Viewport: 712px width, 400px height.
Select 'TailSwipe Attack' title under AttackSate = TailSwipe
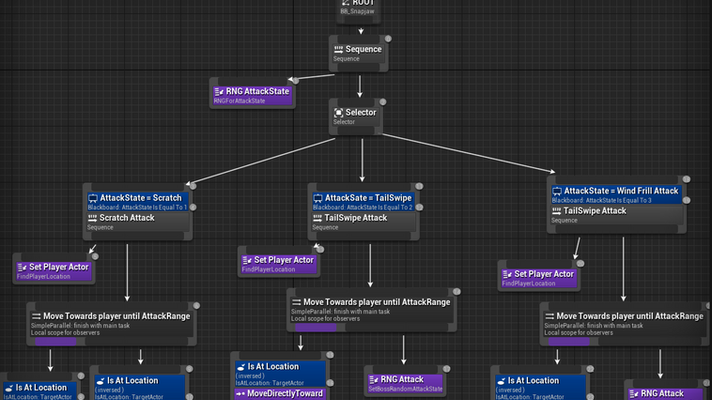(356, 218)
